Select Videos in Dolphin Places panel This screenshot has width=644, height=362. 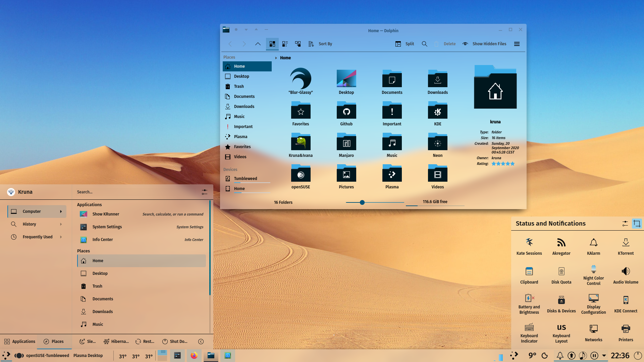[x=247, y=157]
